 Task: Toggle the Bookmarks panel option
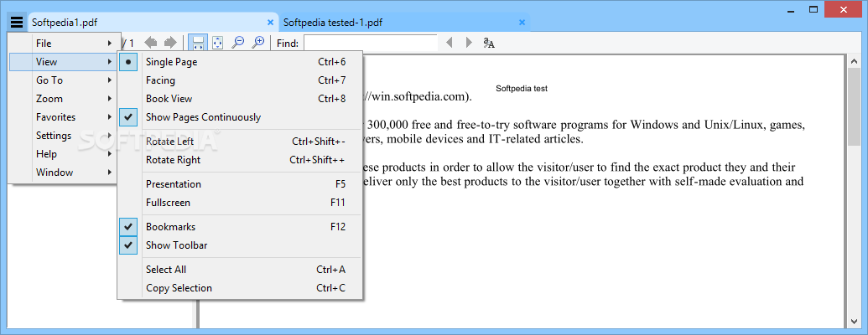(240, 227)
